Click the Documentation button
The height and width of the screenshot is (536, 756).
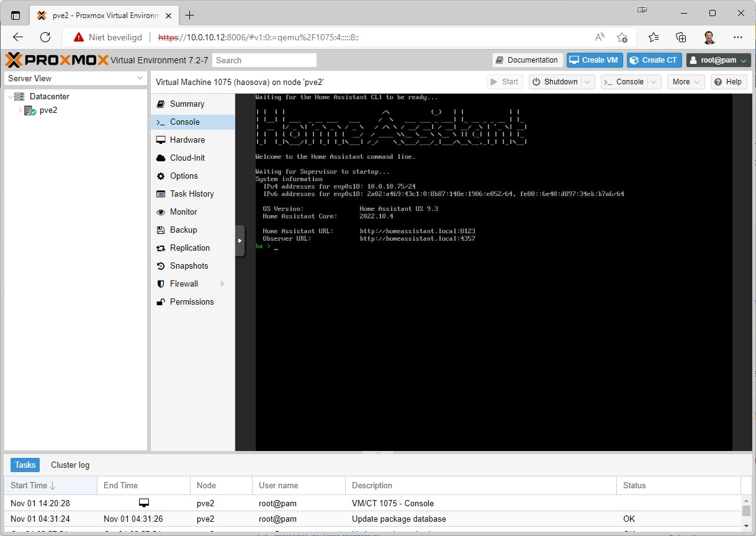[x=528, y=60]
